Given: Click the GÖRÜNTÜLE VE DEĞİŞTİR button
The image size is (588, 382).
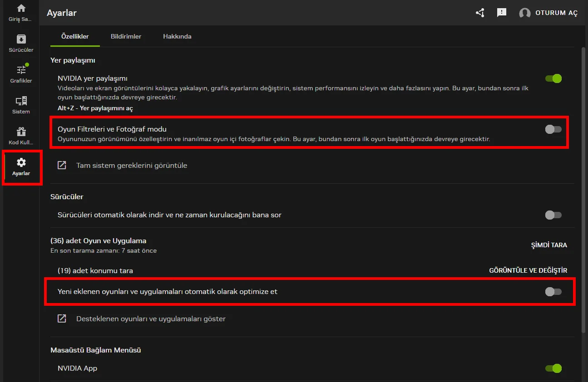Looking at the screenshot, I should (x=528, y=270).
